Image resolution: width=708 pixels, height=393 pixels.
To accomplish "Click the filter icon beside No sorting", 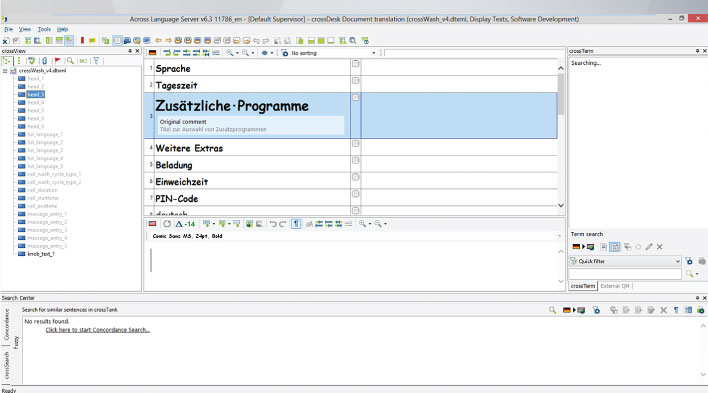I will click(x=284, y=53).
